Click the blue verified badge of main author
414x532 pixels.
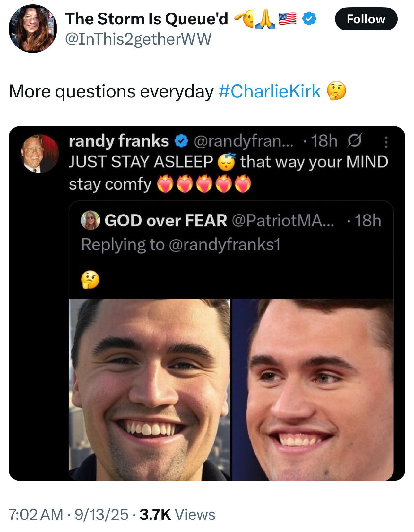tap(309, 19)
